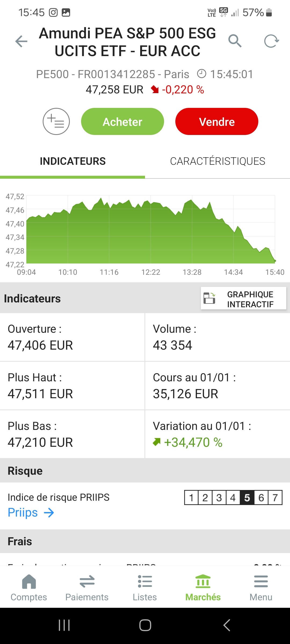
Task: Open the Graphique Interactif chart
Action: (243, 299)
